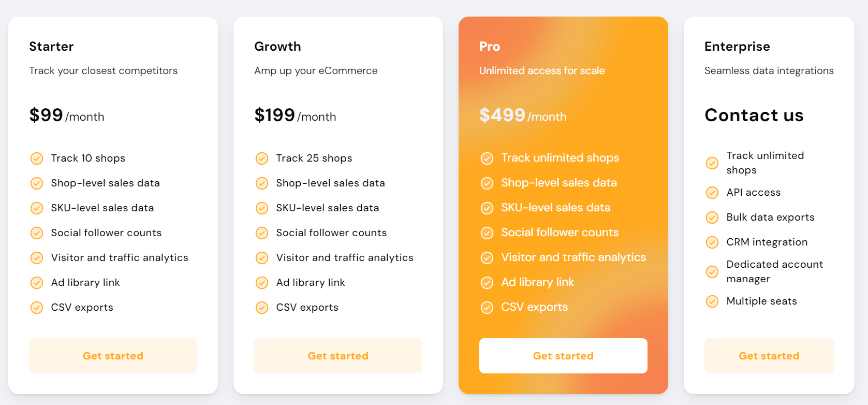The height and width of the screenshot is (405, 868).
Task: Click the checkmark beside Track unlimited shops in Pro
Action: 487,158
